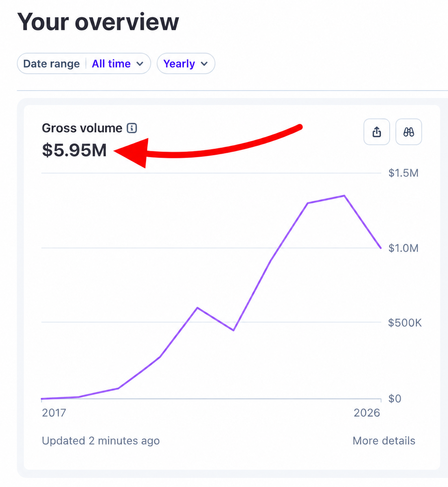Open the More details link
This screenshot has height=487, width=448.
pos(384,441)
